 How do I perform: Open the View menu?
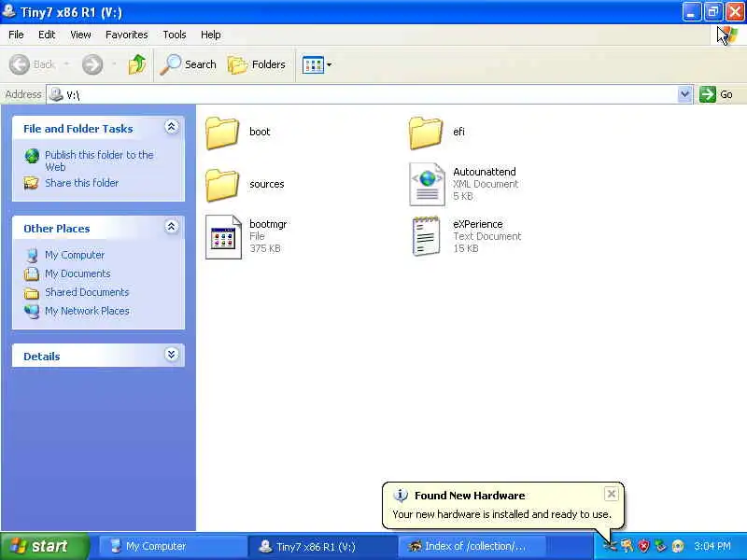point(80,35)
